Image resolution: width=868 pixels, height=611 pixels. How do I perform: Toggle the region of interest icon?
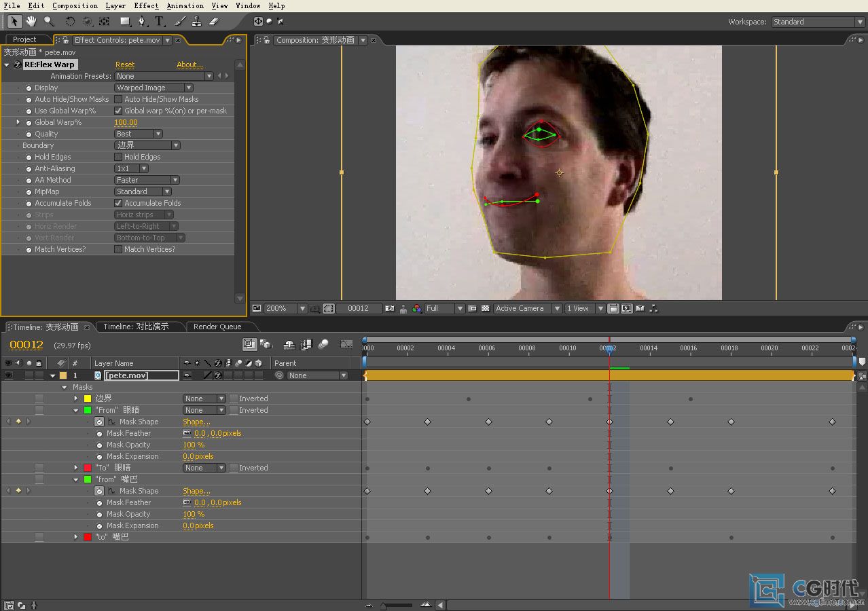tap(472, 308)
